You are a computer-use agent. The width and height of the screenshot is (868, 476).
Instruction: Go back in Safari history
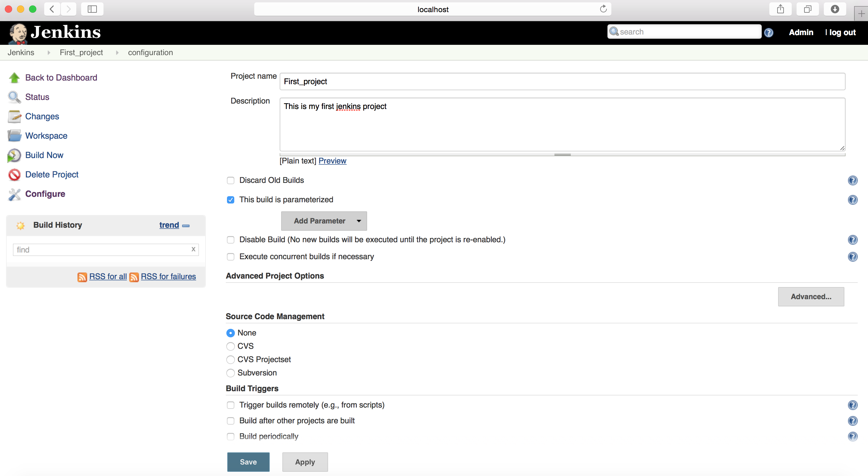52,9
